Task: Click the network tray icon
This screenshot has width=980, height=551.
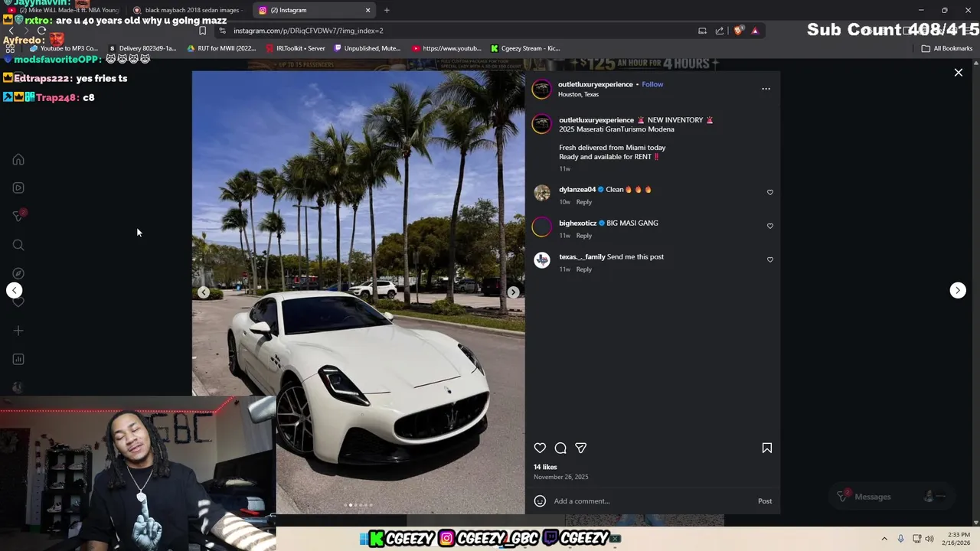Action: [x=916, y=539]
